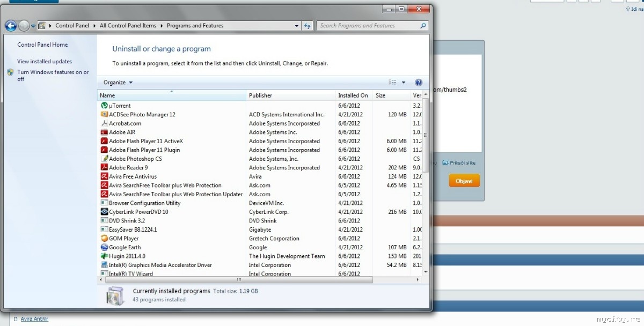Click the Adobe AIR program icon
Viewport: 644px width, 326px height.
105,132
